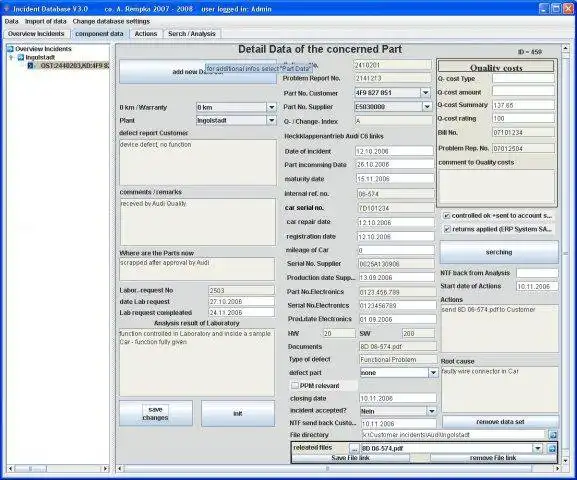Click the Start date of Actions field
577x480 pixels.
click(537, 286)
